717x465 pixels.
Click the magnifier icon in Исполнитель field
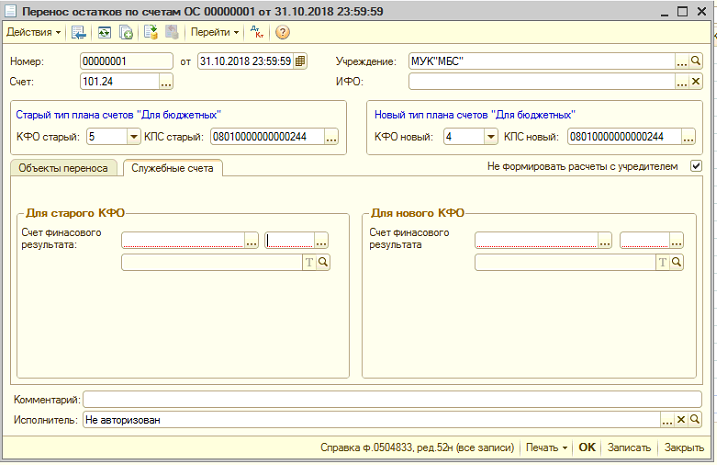pos(694,420)
